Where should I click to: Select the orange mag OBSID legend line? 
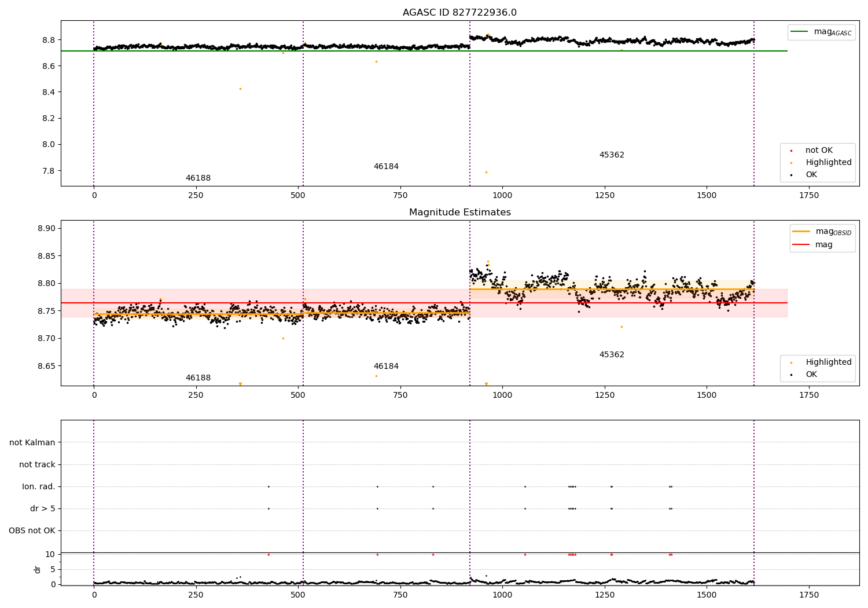[801, 232]
